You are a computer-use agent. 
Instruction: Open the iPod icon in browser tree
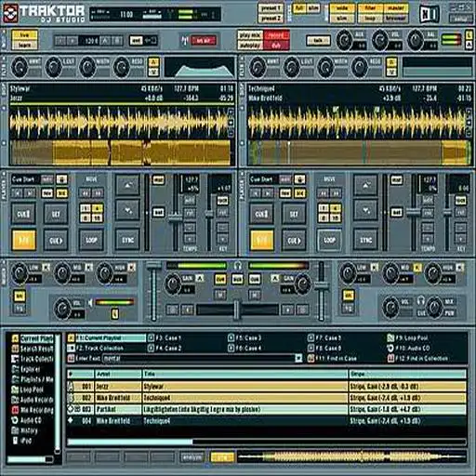pyautogui.click(x=15, y=441)
